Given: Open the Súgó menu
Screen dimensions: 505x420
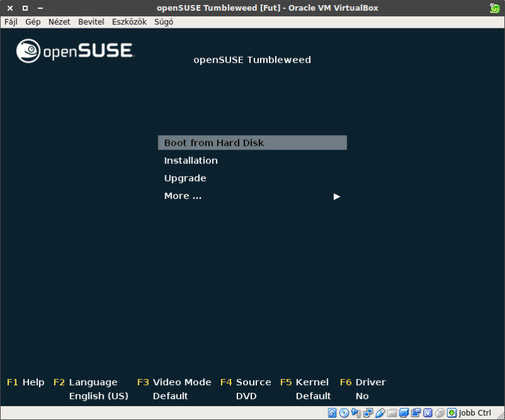Looking at the screenshot, I should pos(163,22).
